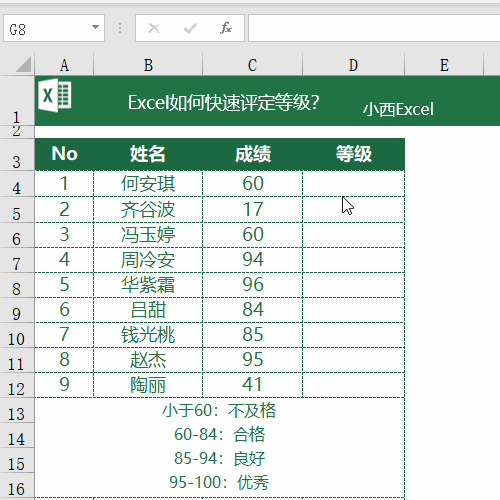The width and height of the screenshot is (500, 500).
Task: Click the note '95-100: 优秀'
Action: (219, 483)
